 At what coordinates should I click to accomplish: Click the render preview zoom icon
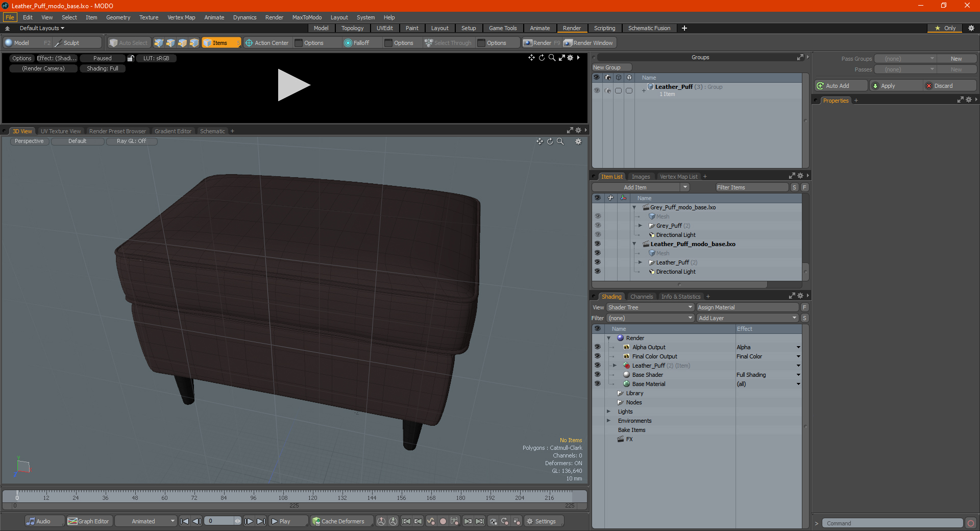click(552, 58)
